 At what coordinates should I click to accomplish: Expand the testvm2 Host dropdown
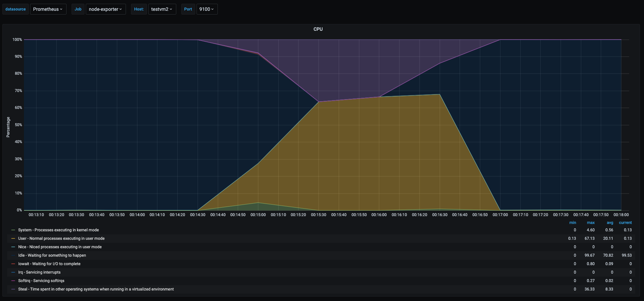click(x=162, y=9)
